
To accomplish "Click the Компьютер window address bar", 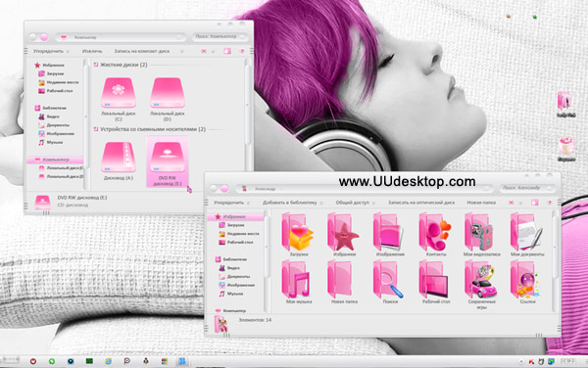I will [121, 37].
